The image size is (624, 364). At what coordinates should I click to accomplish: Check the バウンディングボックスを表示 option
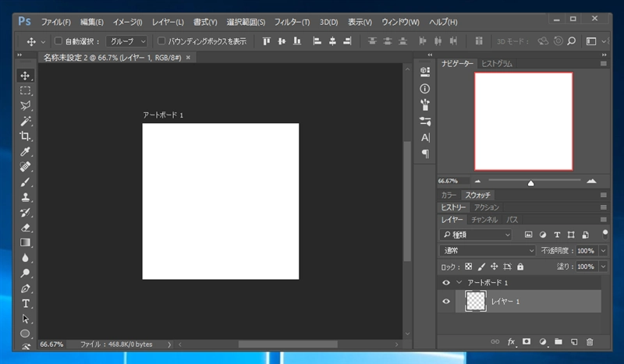[x=161, y=41]
